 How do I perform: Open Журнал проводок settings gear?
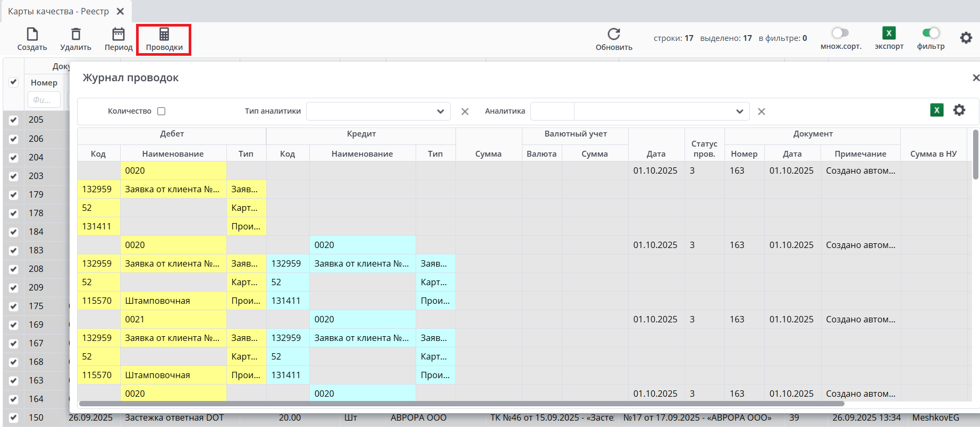959,110
